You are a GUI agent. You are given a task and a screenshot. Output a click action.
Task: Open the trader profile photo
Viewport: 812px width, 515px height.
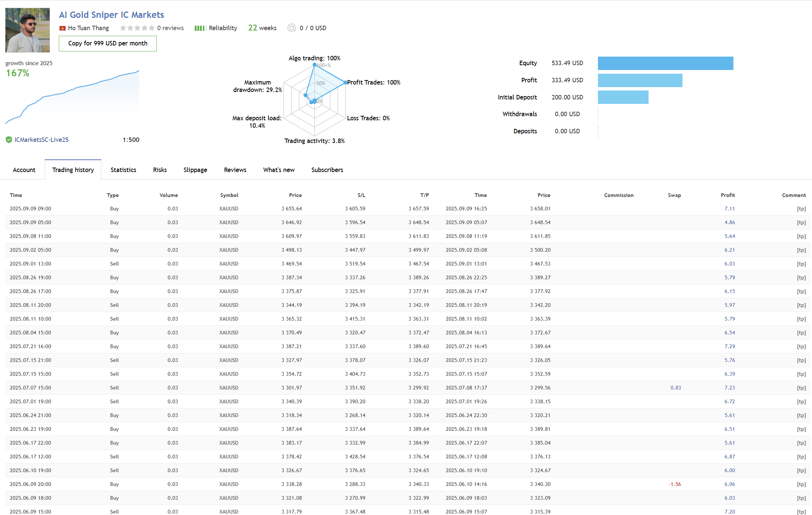click(x=28, y=30)
